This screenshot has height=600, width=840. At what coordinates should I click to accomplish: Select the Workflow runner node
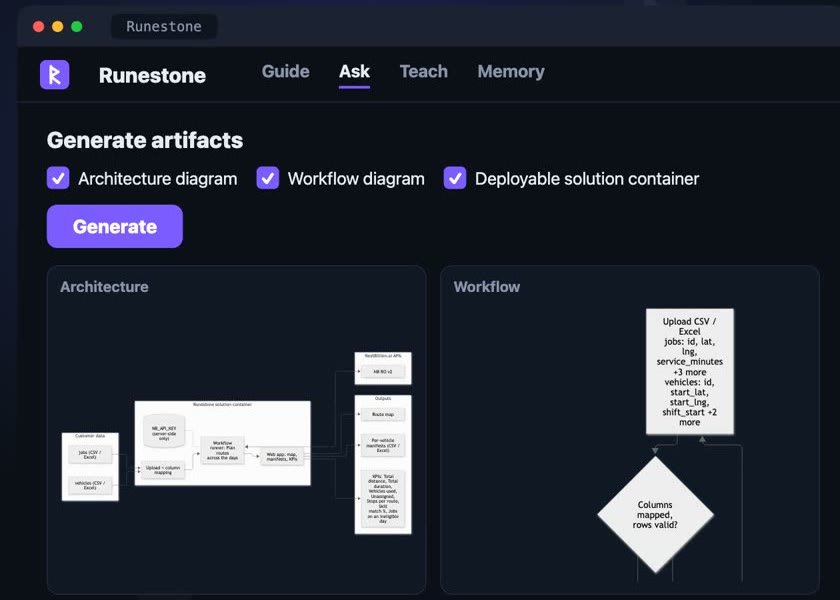click(222, 450)
